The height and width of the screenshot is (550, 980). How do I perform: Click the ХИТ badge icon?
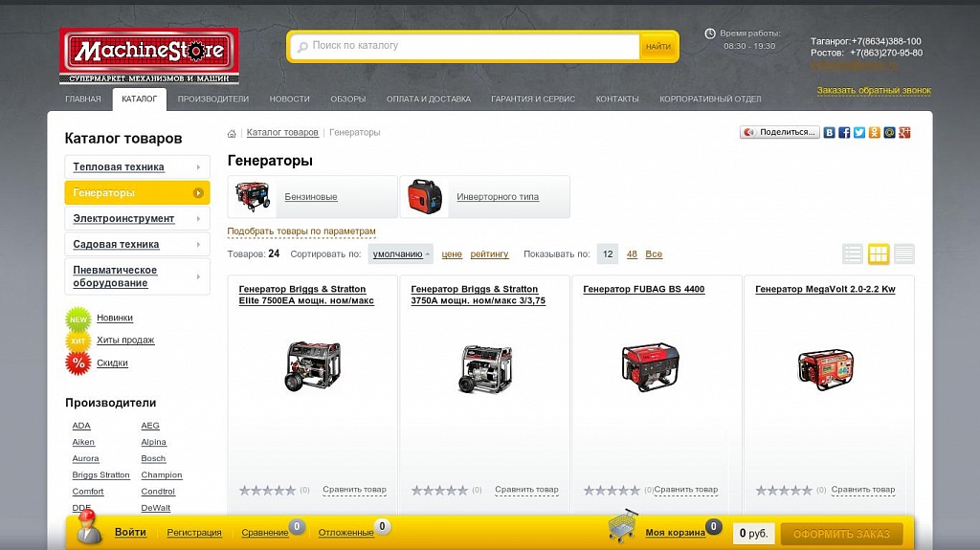[78, 341]
